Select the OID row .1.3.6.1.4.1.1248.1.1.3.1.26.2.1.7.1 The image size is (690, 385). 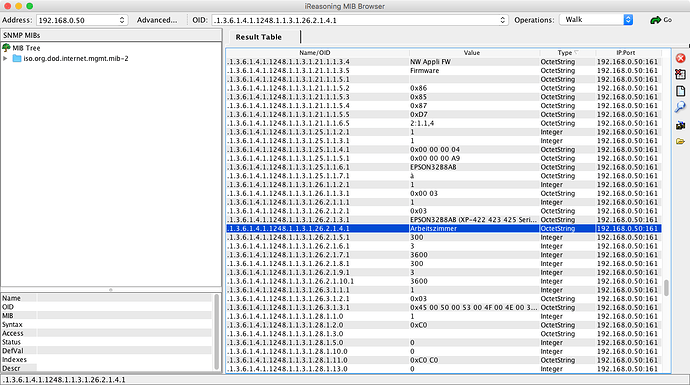pyautogui.click(x=444, y=255)
